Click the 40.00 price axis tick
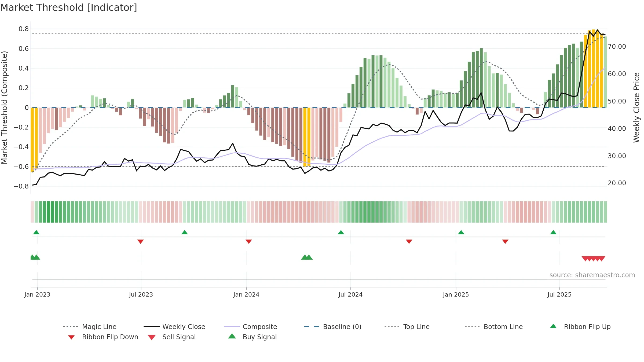This screenshot has height=362, width=644. 617,129
